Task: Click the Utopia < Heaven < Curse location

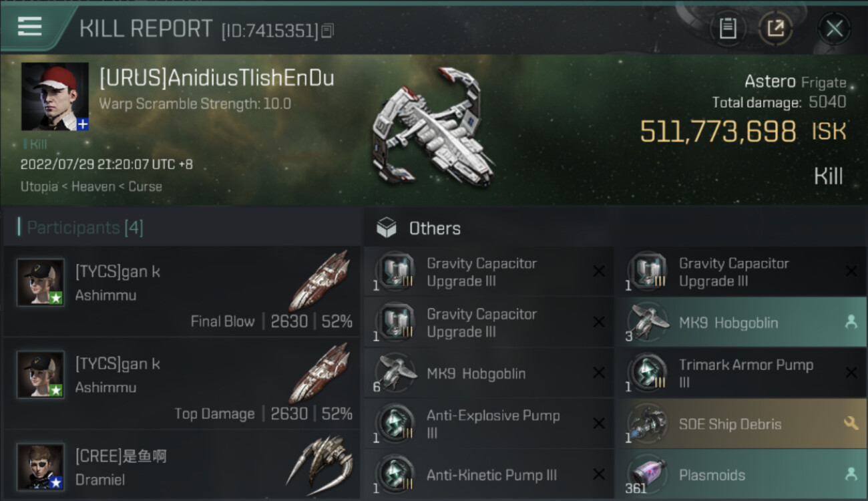Action: point(91,186)
